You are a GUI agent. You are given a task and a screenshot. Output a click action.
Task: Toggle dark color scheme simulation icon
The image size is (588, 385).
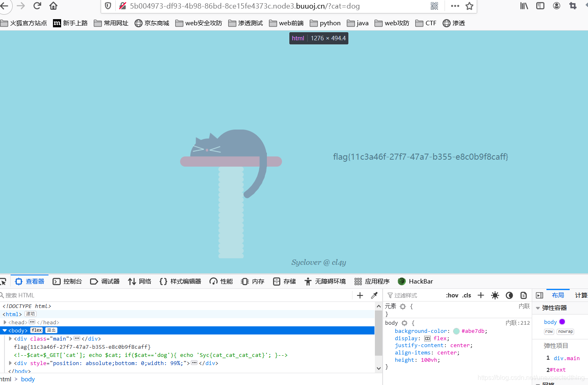509,295
